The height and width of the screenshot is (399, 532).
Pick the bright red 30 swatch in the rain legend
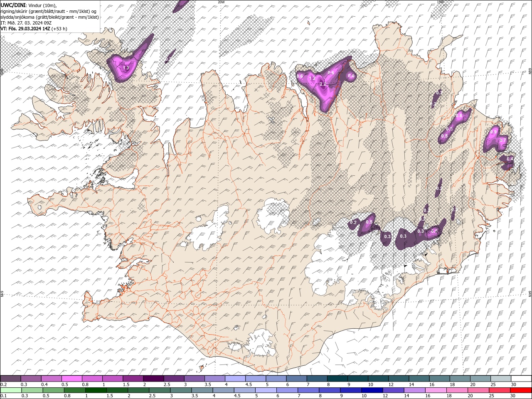tap(521, 390)
